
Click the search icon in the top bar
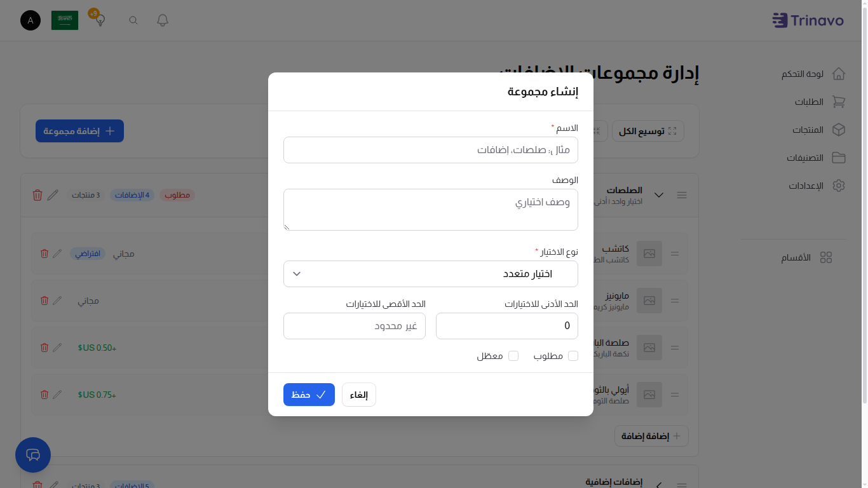click(x=133, y=20)
